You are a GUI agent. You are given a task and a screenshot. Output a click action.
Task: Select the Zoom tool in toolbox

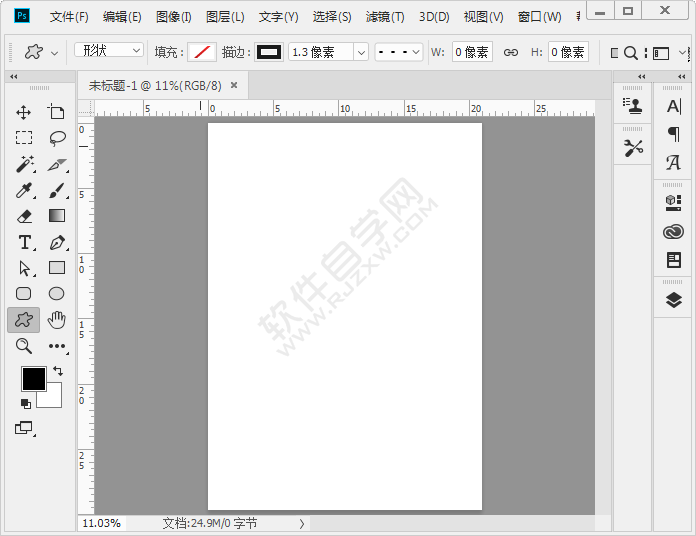coord(24,346)
